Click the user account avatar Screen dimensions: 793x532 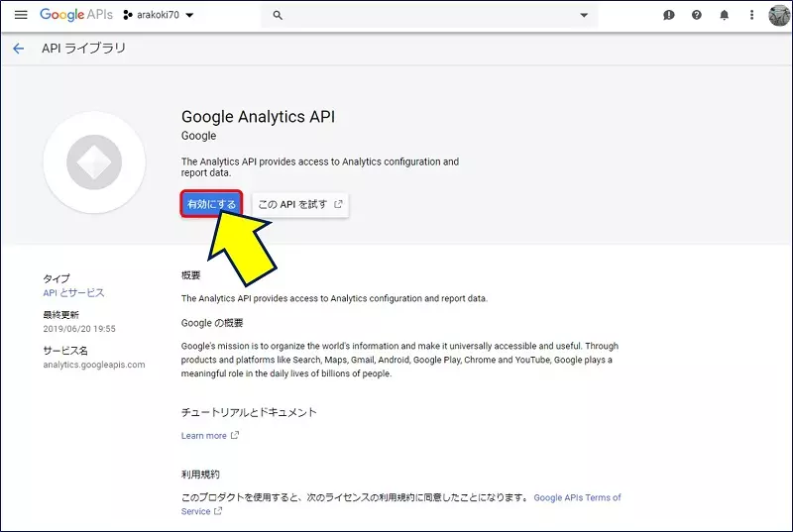pyautogui.click(x=779, y=15)
